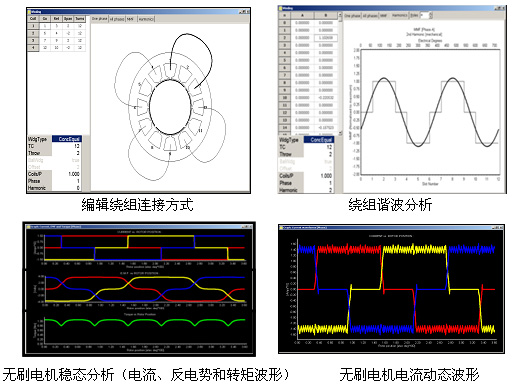The image size is (514, 389).
Task: Select row 3 header in coil table
Action: coord(33,40)
